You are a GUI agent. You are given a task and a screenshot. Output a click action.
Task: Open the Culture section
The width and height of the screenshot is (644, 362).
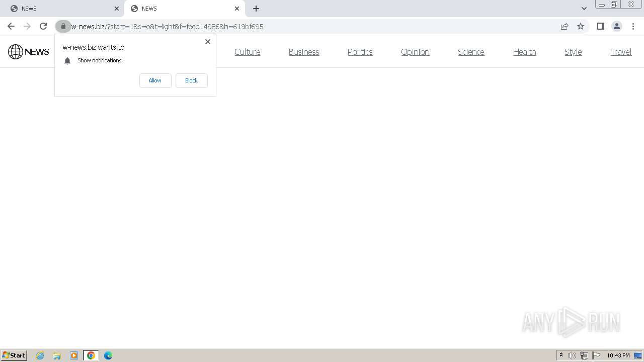point(247,52)
